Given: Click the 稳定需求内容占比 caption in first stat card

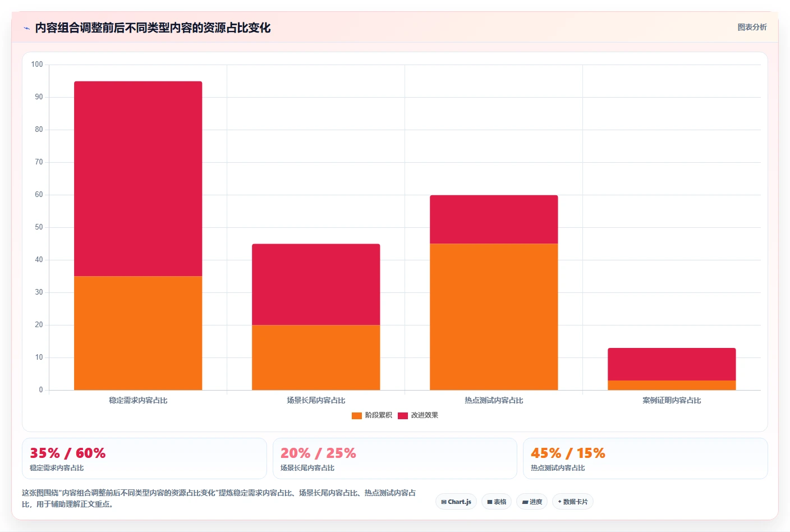Looking at the screenshot, I should tap(57, 468).
